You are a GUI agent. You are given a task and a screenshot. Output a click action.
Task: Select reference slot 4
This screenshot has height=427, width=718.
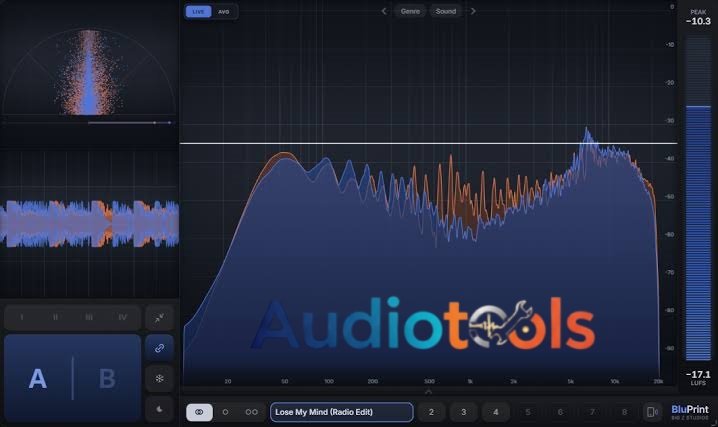(x=495, y=412)
